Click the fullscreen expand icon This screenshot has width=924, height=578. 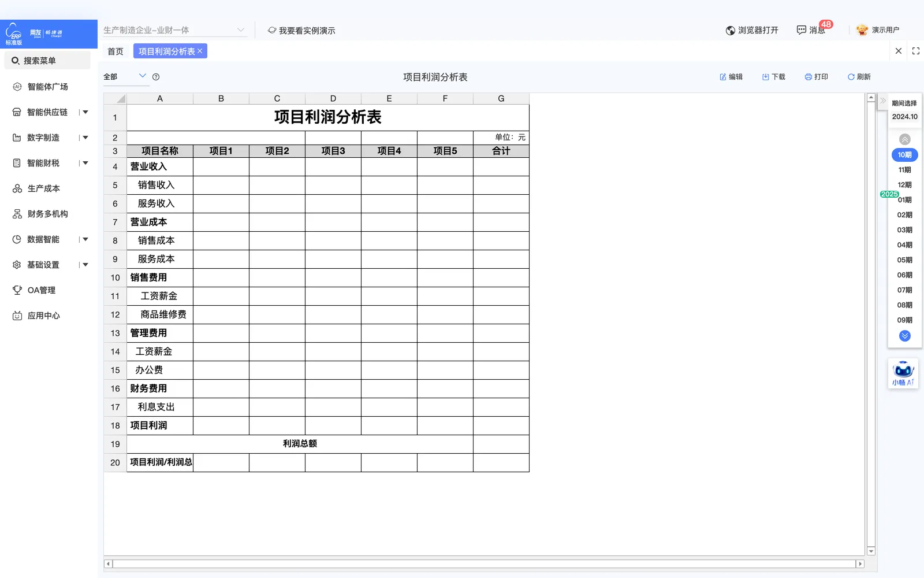click(916, 51)
